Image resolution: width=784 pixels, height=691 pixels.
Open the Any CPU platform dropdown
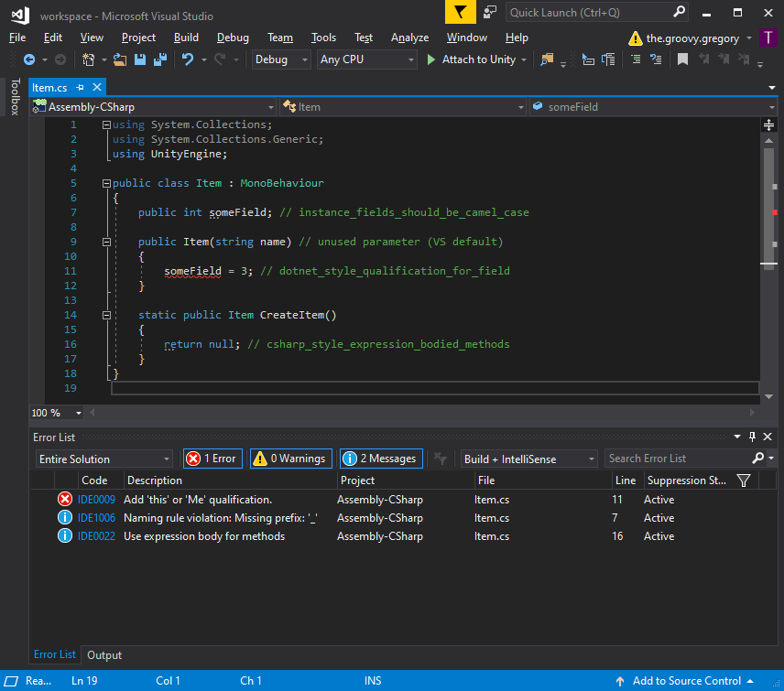365,59
